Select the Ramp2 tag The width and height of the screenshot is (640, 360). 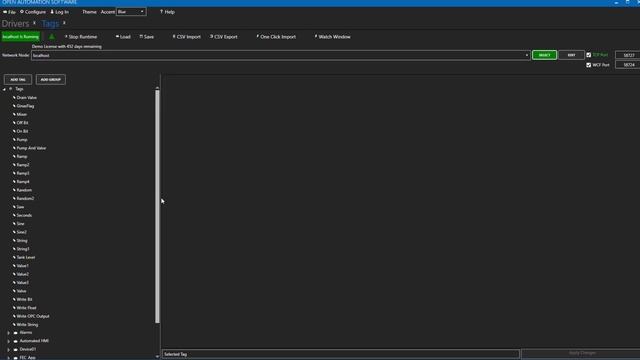tap(23, 165)
